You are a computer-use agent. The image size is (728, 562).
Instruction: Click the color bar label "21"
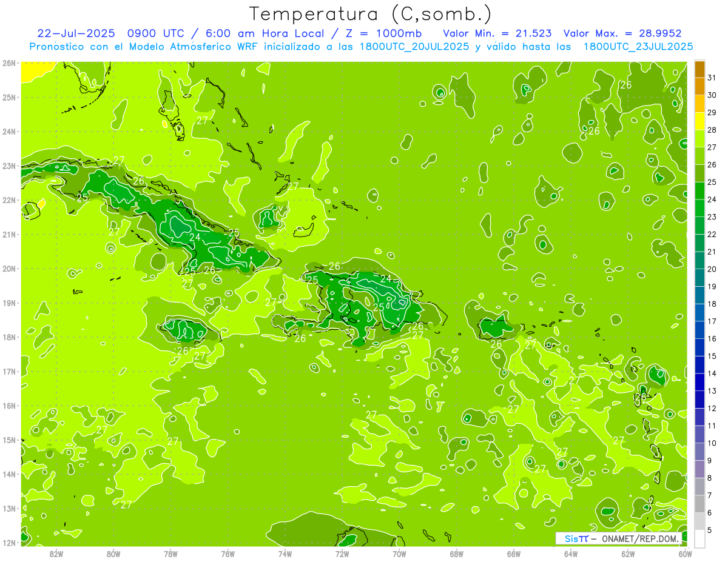click(712, 252)
